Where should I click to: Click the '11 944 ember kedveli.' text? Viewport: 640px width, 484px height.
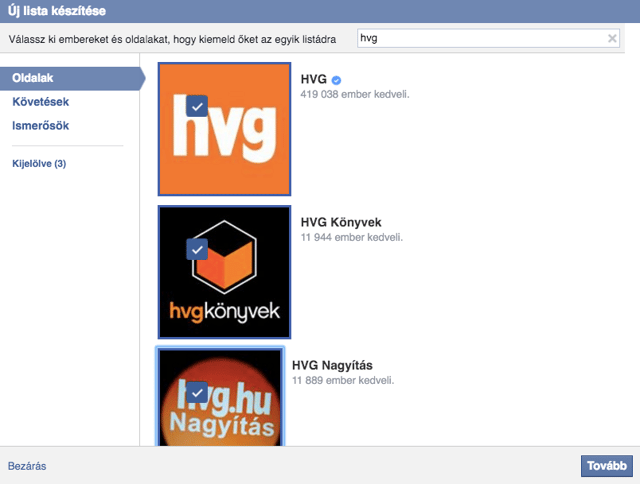pyautogui.click(x=351, y=237)
